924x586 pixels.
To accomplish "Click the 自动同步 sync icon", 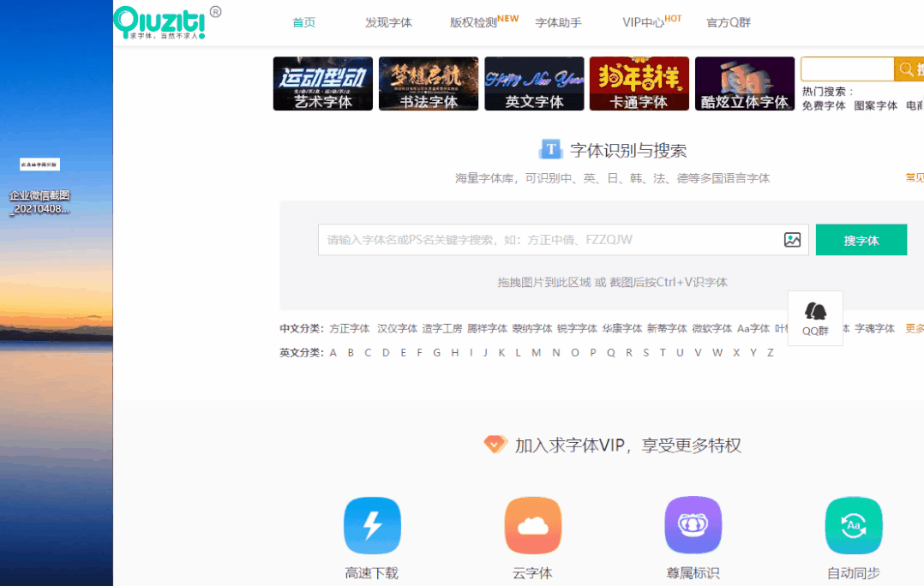I will [854, 525].
